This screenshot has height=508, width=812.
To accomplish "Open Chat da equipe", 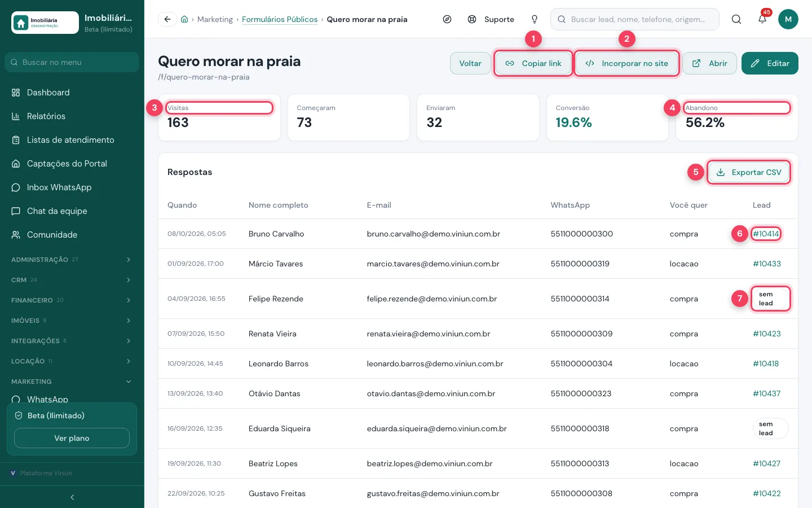I will [x=72, y=211].
